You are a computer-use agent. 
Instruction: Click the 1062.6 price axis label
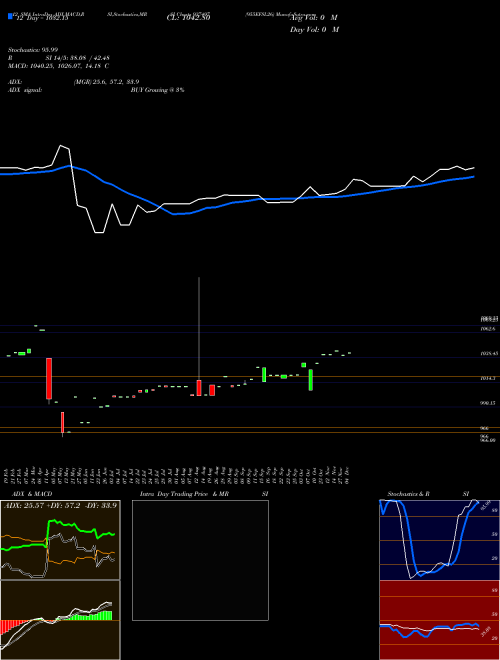coord(487,329)
